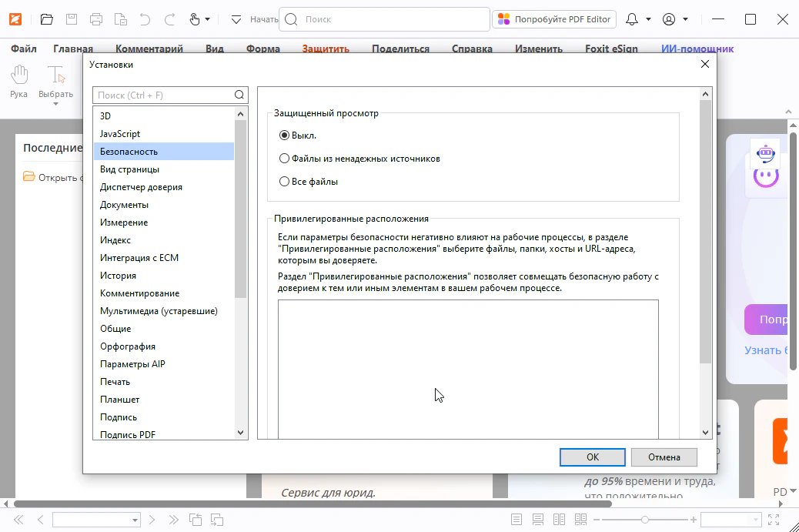The width and height of the screenshot is (799, 532).
Task: Open the Файл menu
Action: pos(24,49)
